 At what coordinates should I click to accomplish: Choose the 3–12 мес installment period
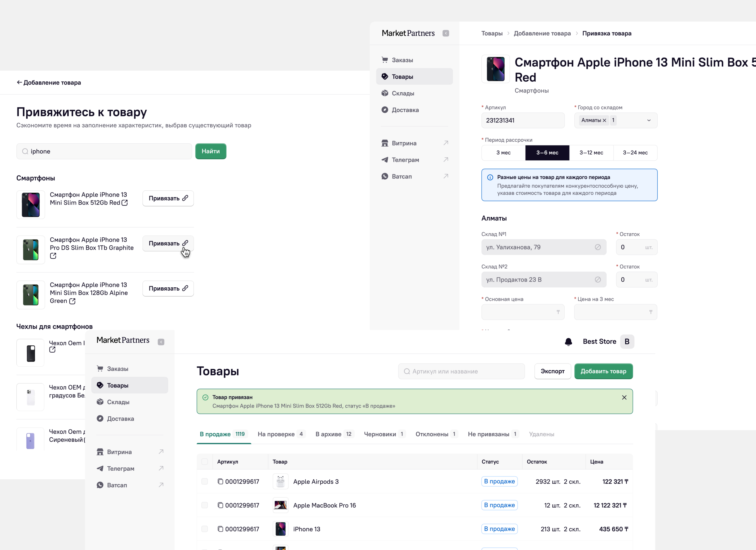click(x=591, y=153)
